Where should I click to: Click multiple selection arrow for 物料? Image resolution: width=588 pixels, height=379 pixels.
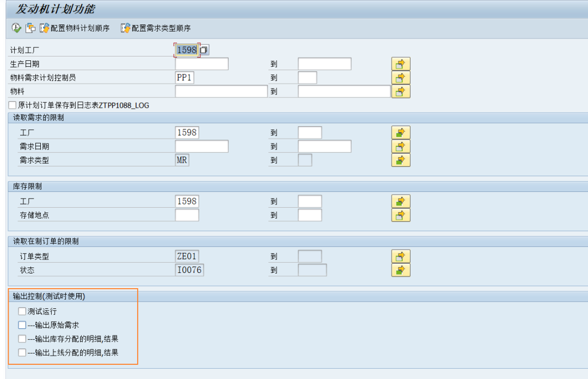(x=401, y=91)
